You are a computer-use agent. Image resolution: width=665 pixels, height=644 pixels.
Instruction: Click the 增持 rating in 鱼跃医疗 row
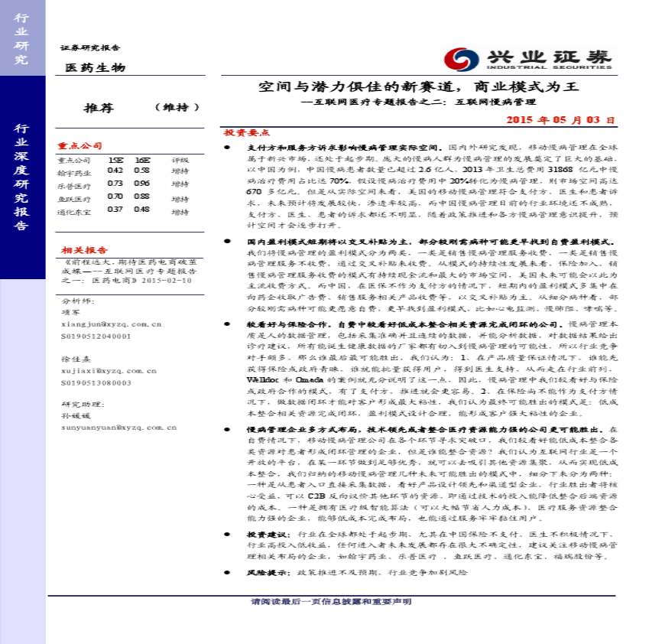tap(180, 199)
